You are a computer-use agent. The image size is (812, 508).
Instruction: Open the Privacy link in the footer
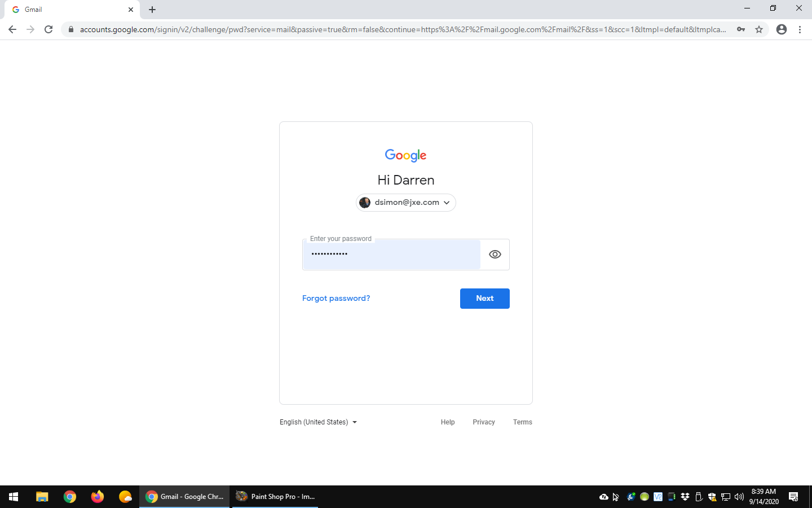tap(484, 422)
